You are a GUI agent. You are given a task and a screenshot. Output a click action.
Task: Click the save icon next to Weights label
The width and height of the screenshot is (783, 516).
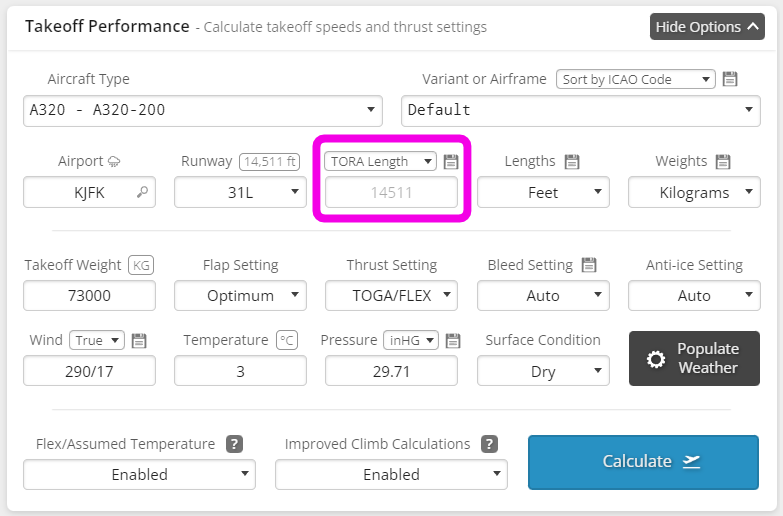coord(723,161)
